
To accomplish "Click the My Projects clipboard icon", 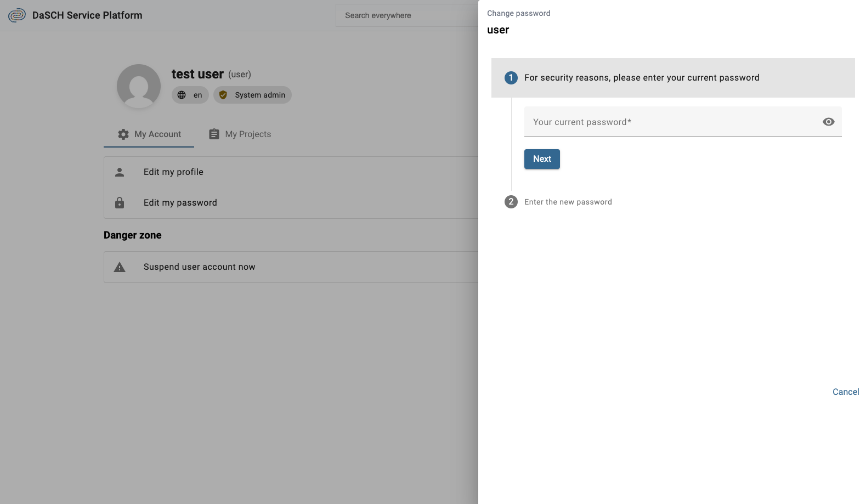I will [214, 134].
